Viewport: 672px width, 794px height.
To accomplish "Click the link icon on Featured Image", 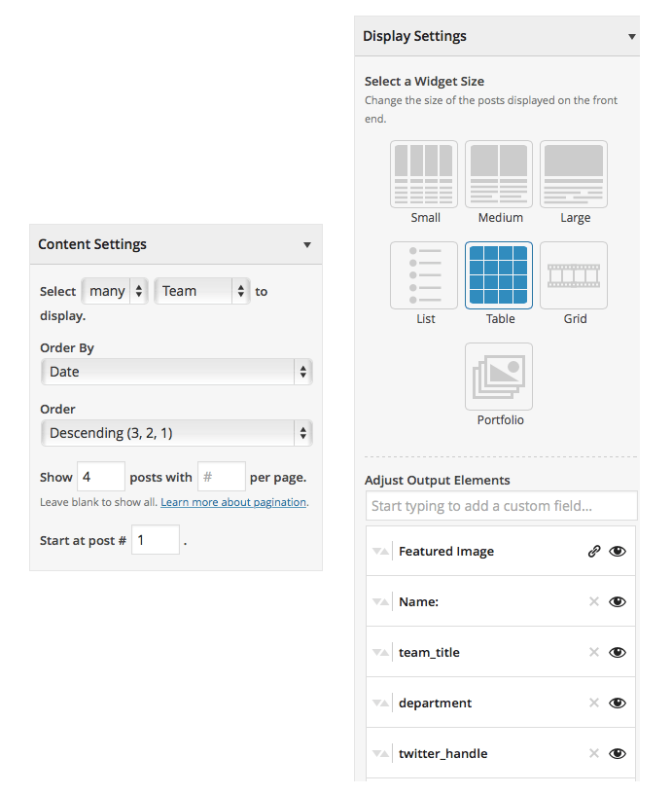I will [x=594, y=551].
